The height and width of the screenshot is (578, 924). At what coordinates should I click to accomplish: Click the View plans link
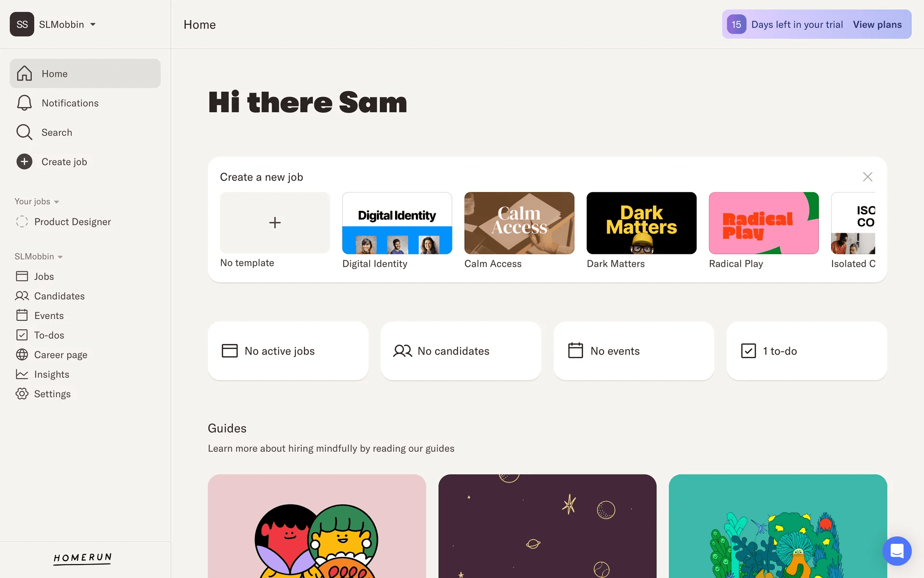[x=877, y=25]
